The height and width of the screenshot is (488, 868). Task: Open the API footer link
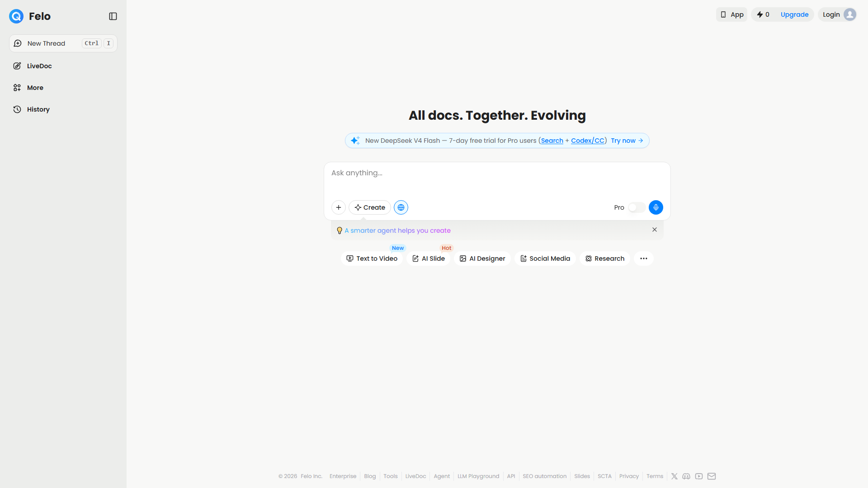(511, 476)
